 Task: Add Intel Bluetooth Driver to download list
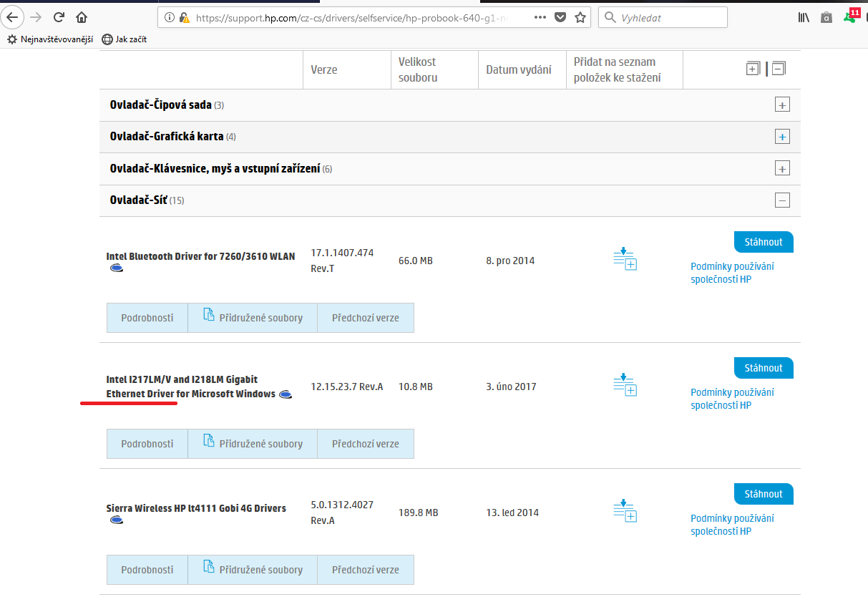625,259
